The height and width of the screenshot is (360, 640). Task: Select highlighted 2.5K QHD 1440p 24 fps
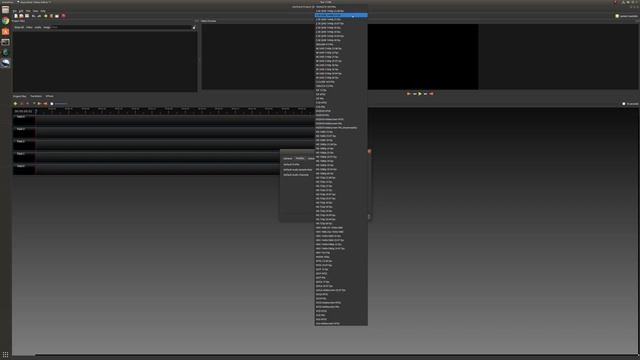coord(341,15)
